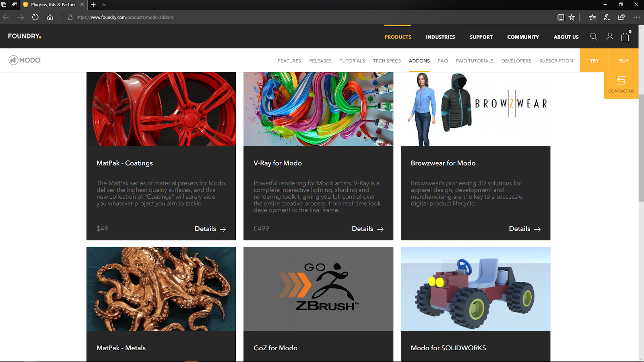The width and height of the screenshot is (644, 362).
Task: Open a new browser tab
Action: tap(93, 4)
